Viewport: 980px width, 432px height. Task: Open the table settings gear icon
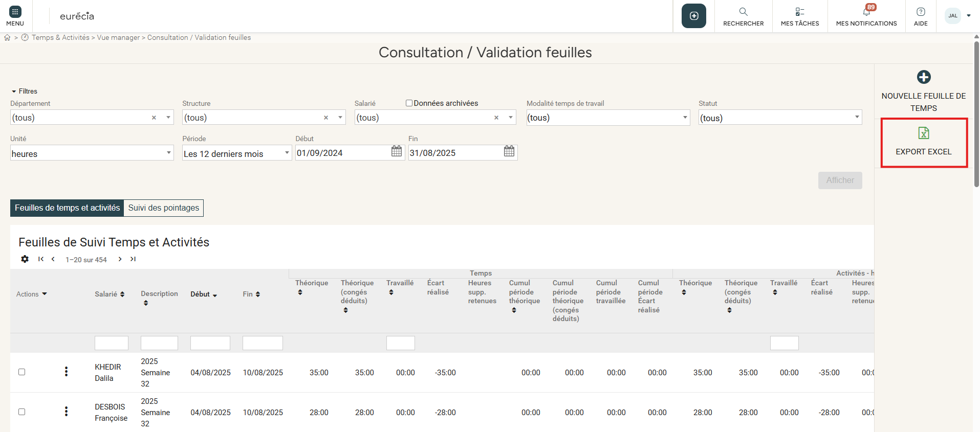25,259
